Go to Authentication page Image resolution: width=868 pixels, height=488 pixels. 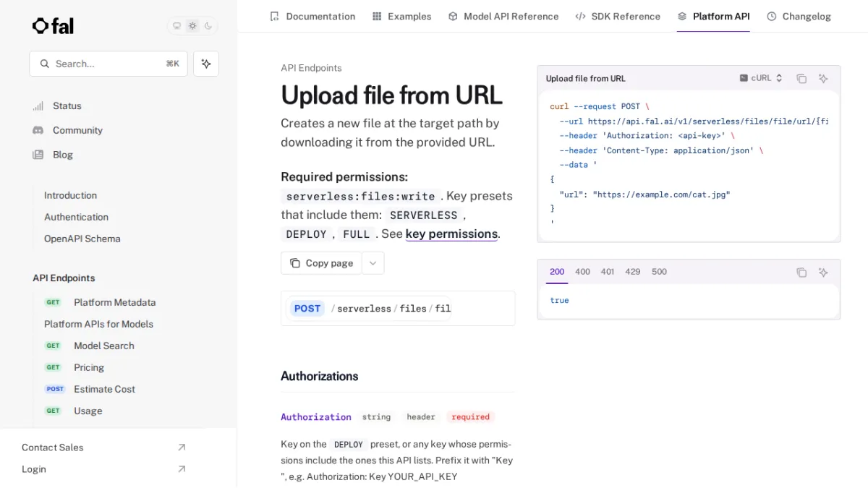pos(76,217)
